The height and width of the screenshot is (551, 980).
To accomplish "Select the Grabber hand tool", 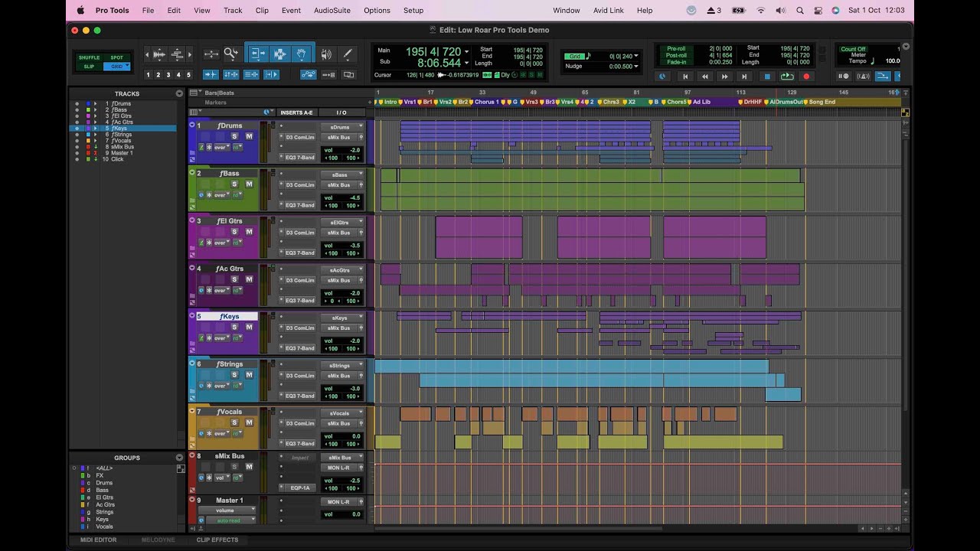I will (302, 54).
